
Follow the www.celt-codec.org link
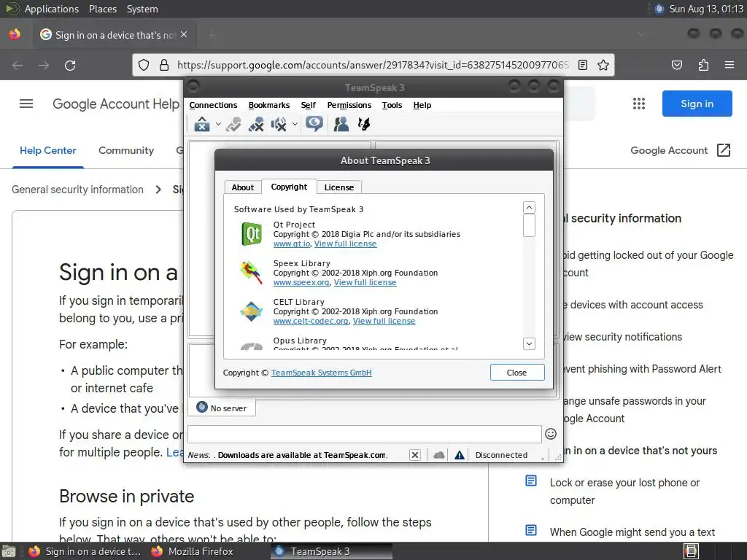pyautogui.click(x=311, y=321)
